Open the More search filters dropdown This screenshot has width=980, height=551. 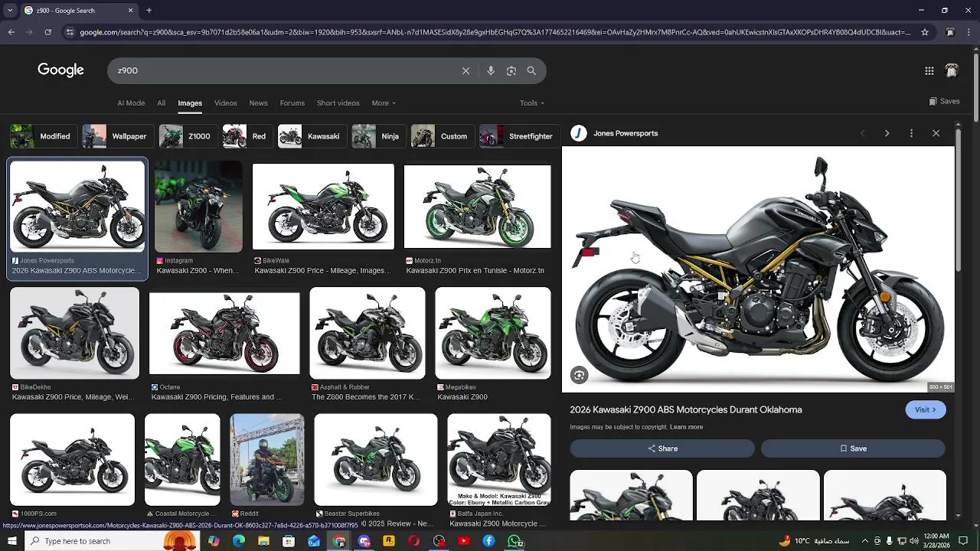coord(384,103)
